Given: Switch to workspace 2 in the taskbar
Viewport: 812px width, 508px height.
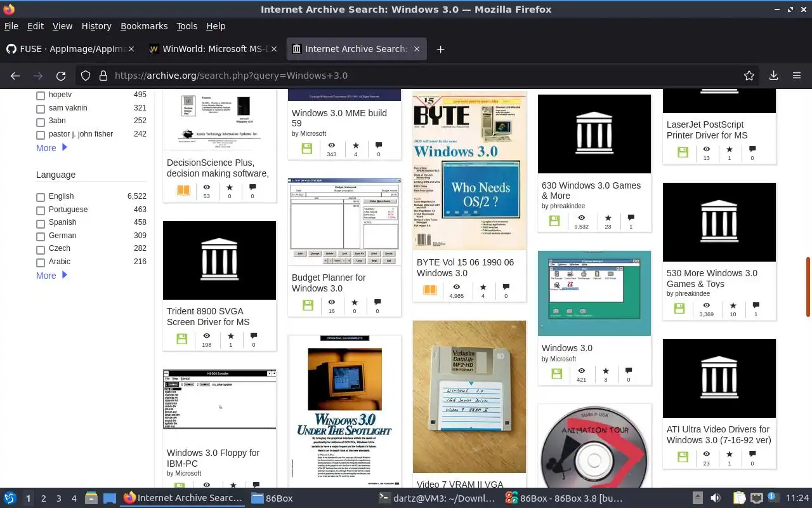Looking at the screenshot, I should click(43, 498).
